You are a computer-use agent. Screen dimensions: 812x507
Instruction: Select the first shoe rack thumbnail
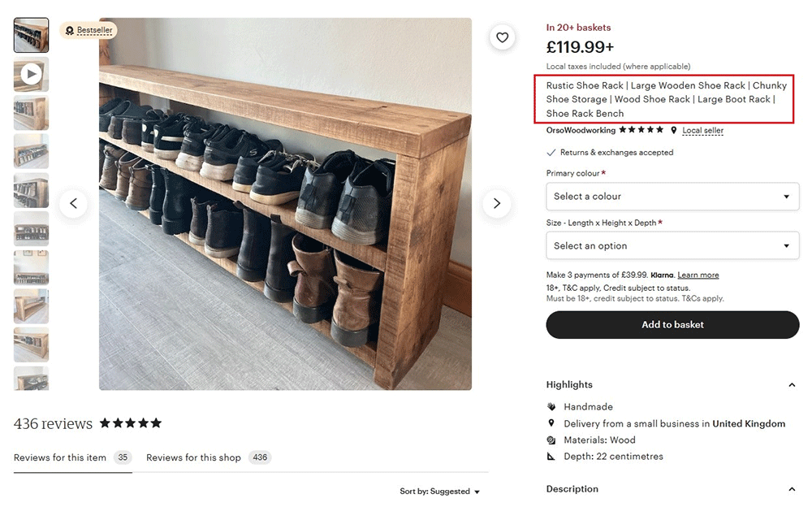31,36
